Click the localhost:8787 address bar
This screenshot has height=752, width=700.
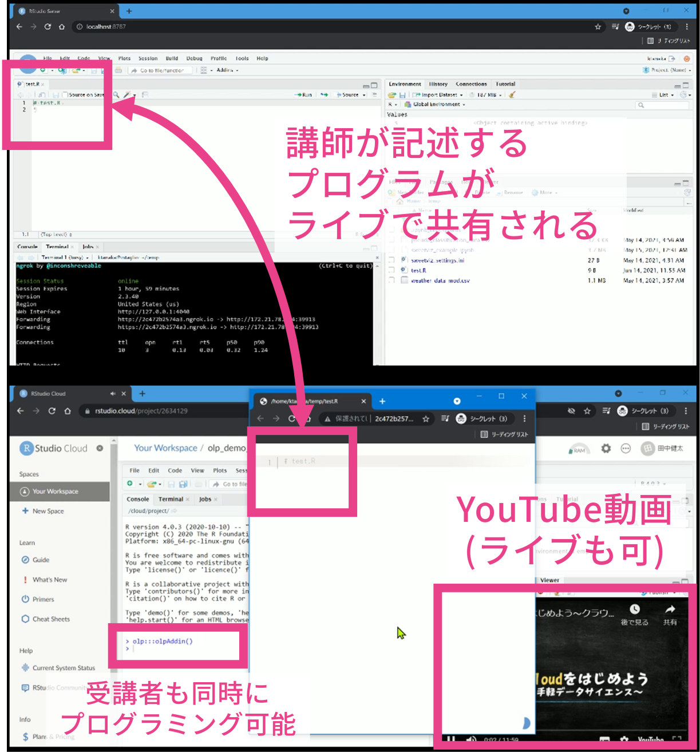click(x=338, y=26)
